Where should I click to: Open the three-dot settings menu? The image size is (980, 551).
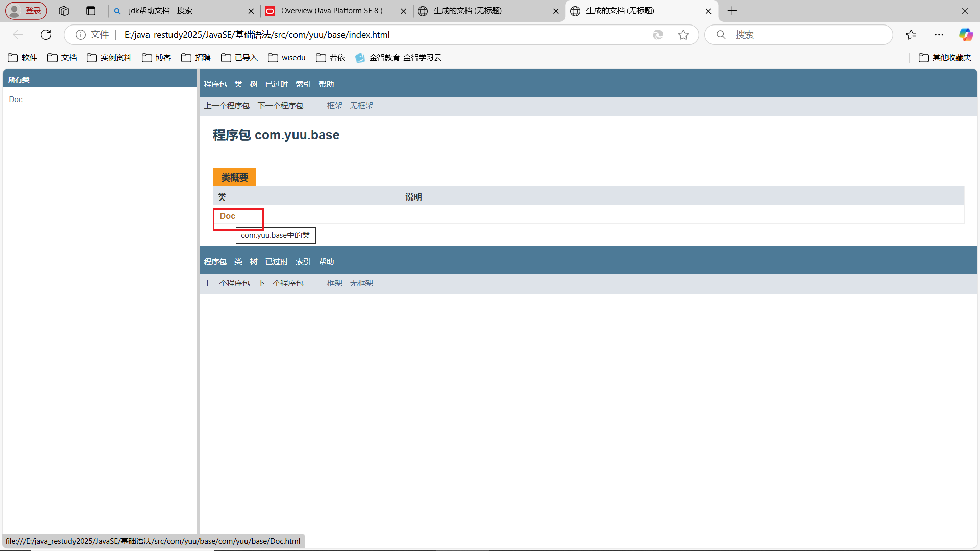pyautogui.click(x=939, y=35)
